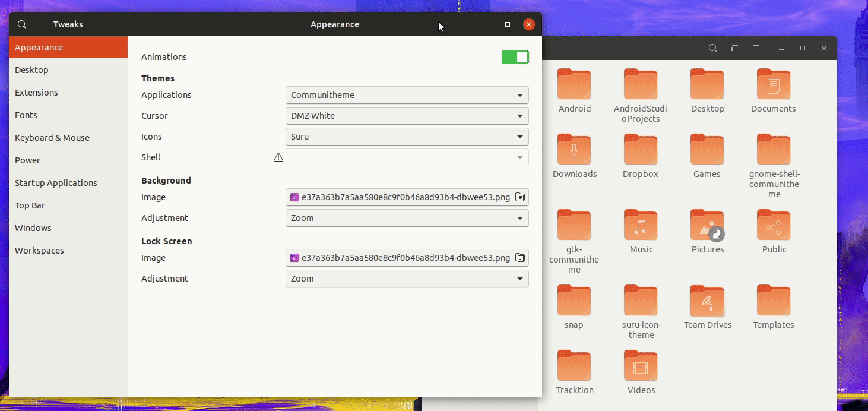This screenshot has width=868, height=411.
Task: Open the Windows settings page
Action: tap(68, 228)
